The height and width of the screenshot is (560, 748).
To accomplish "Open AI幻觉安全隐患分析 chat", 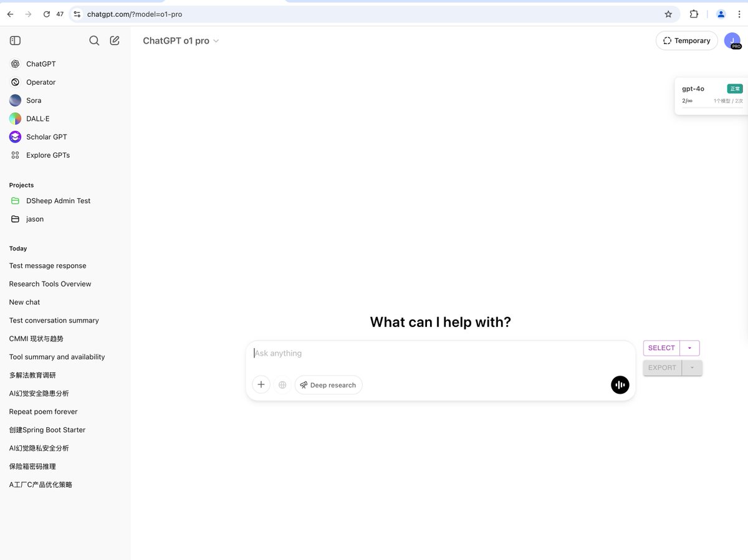I will coord(65,394).
